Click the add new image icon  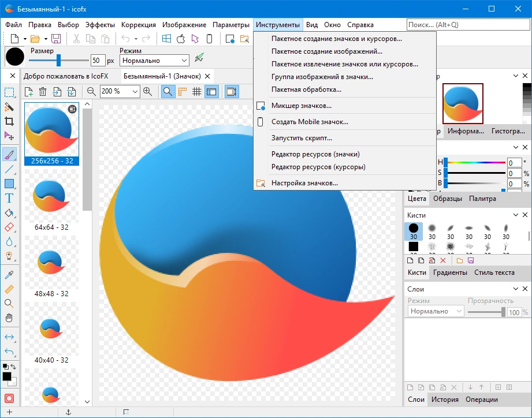[x=28, y=92]
